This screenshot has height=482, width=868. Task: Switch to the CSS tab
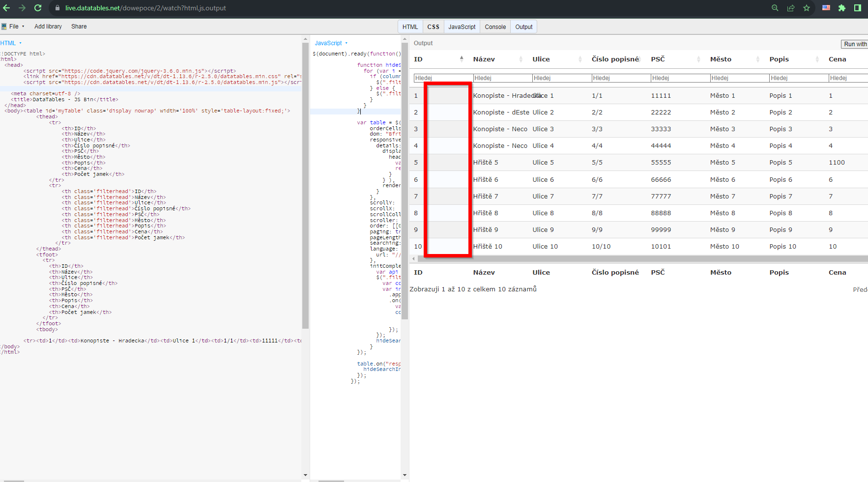coord(433,27)
